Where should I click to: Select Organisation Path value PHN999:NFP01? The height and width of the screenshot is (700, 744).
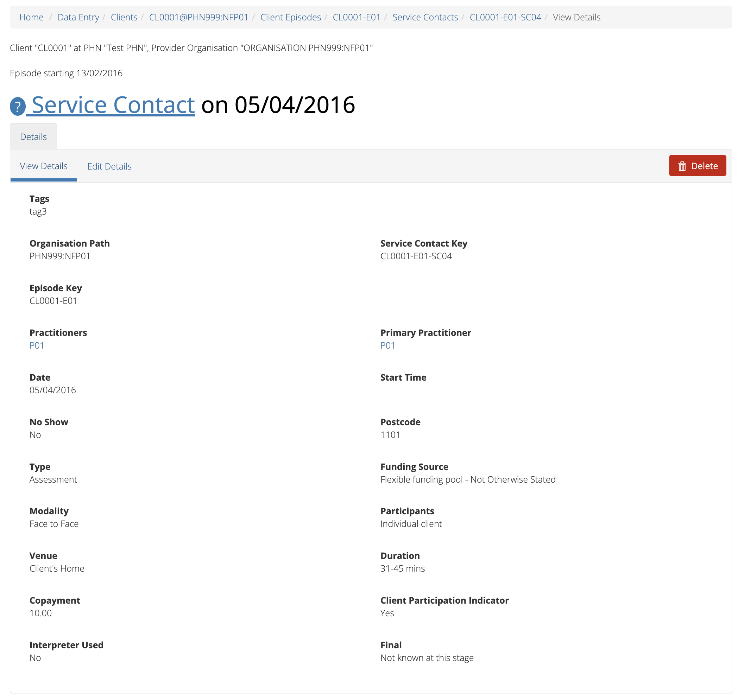[60, 256]
